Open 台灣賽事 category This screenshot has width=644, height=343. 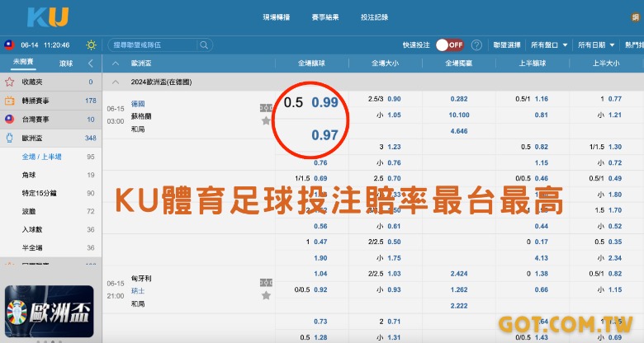(x=50, y=120)
